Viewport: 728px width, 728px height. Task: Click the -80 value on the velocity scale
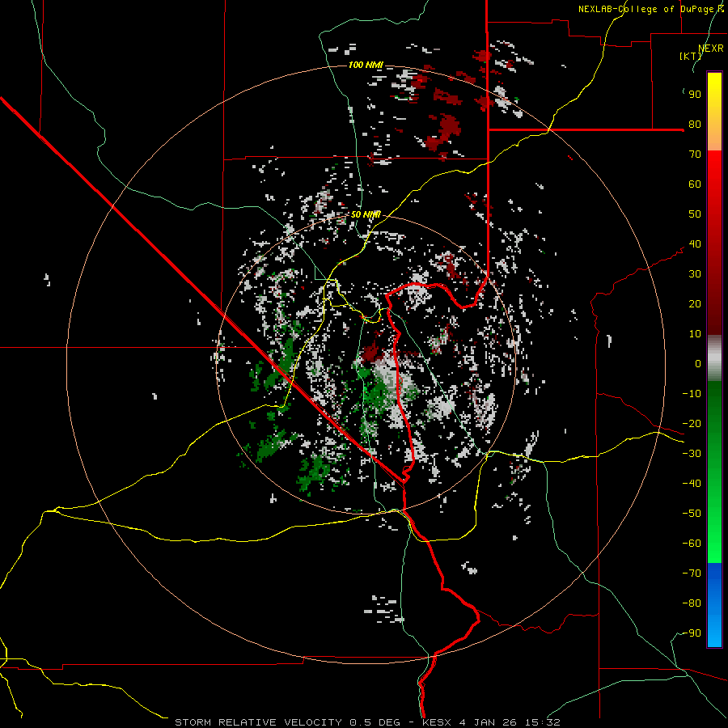pos(692,603)
